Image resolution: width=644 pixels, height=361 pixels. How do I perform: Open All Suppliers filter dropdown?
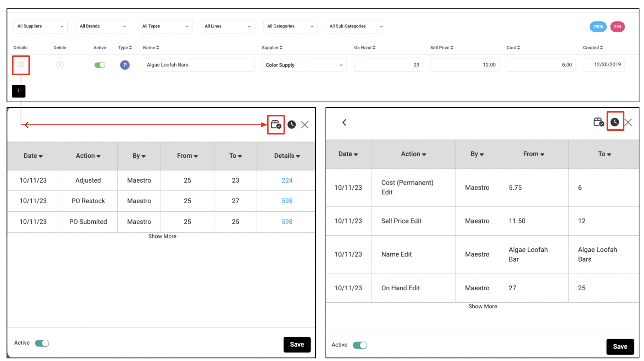pyautogui.click(x=40, y=26)
